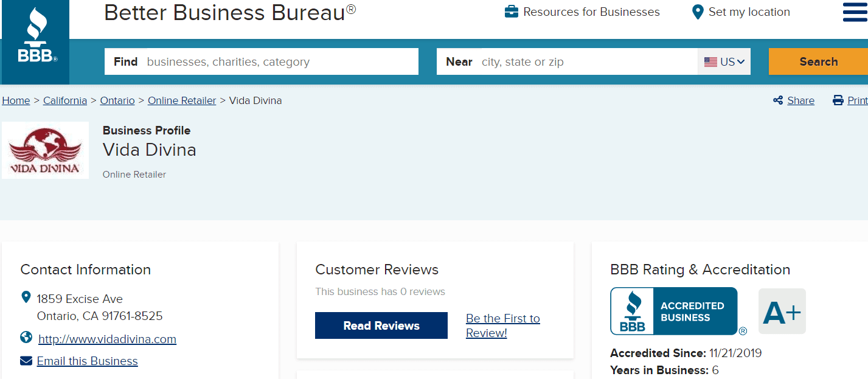Go to Home breadcrumb
Screen dimensions: 868x379
click(x=16, y=100)
